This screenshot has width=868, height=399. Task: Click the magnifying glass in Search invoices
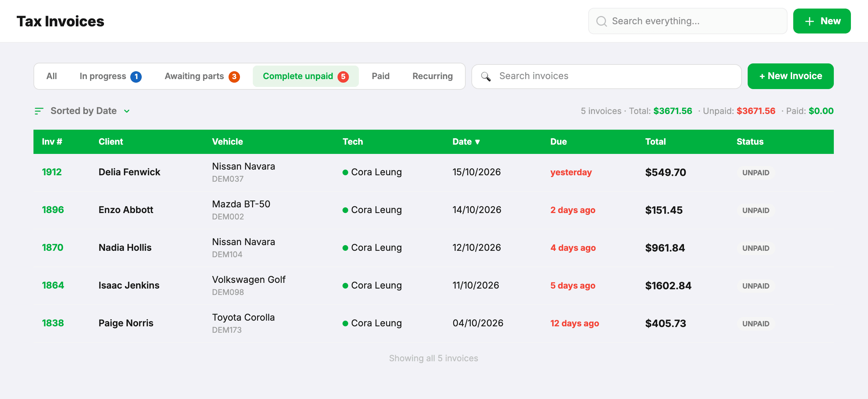[486, 76]
